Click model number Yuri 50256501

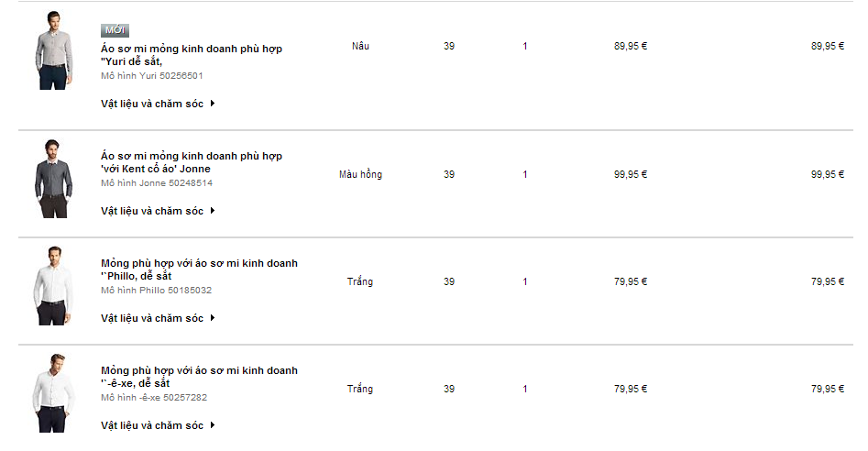click(151, 76)
